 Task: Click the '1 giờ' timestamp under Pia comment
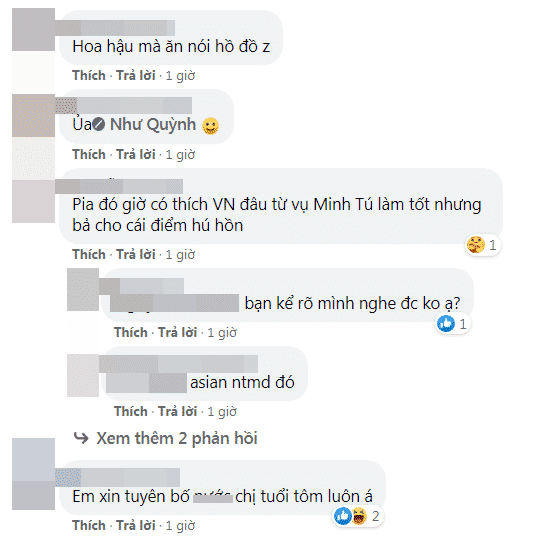pos(180,255)
